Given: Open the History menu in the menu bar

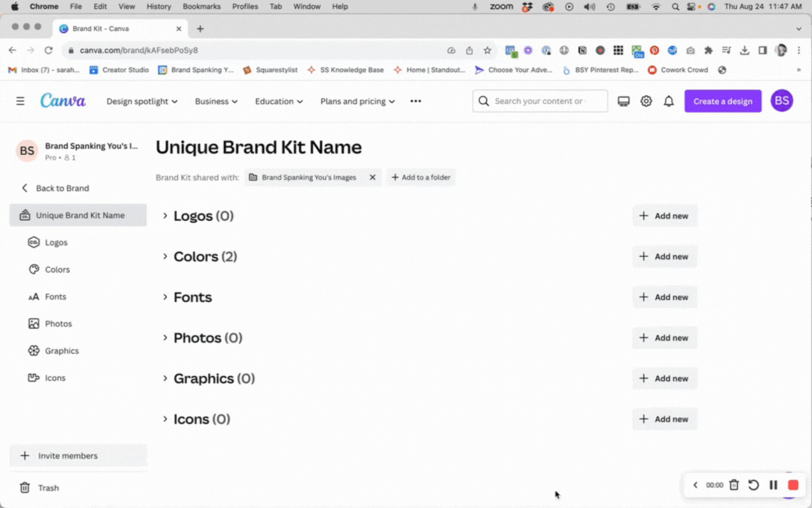Looking at the screenshot, I should click(x=158, y=6).
